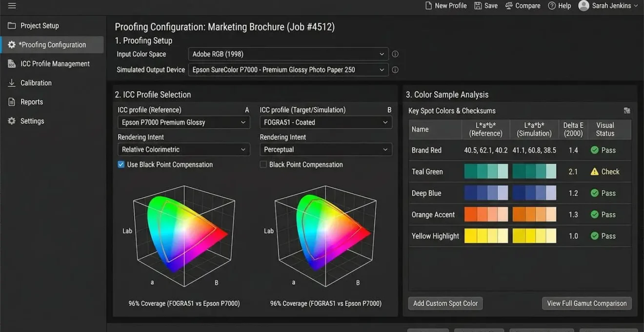Screen dimensions: 644x332
Task: Click the Save disk icon
Action: pos(478,6)
